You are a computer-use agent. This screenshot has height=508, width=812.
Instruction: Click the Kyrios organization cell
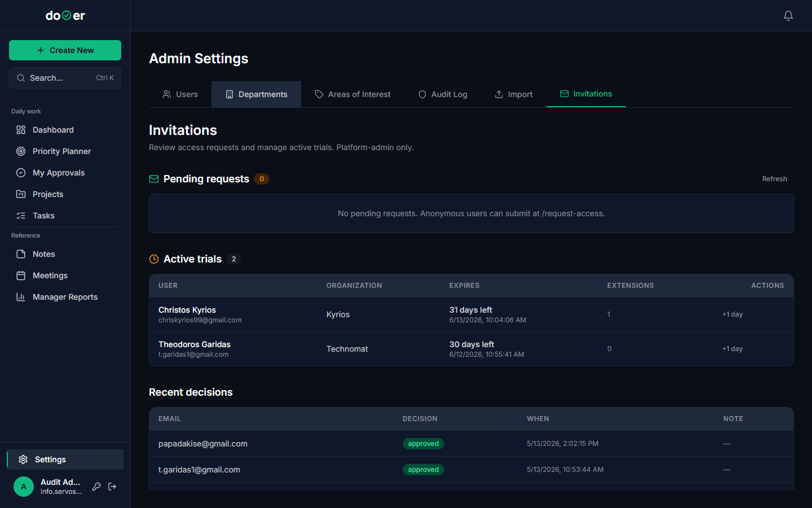click(338, 314)
